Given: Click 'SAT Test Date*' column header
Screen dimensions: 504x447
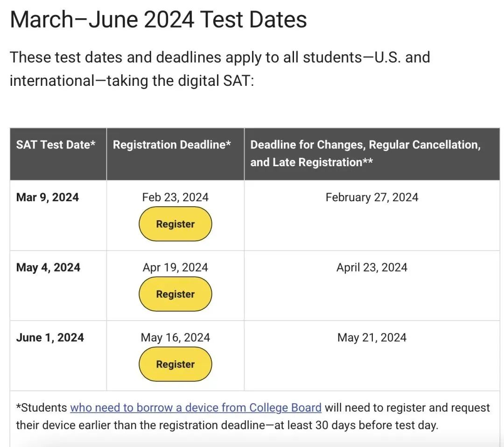Looking at the screenshot, I should pos(56,145).
